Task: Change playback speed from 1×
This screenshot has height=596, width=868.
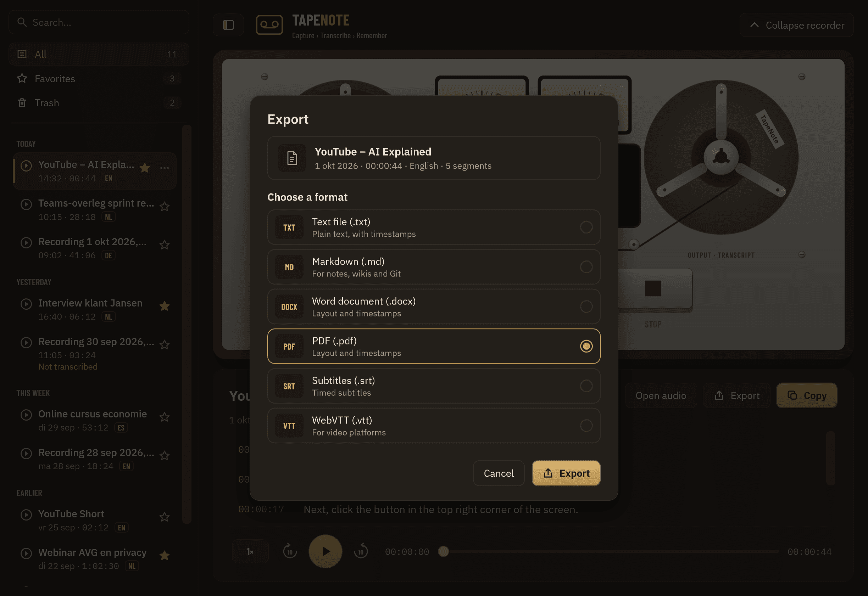Action: tap(250, 551)
